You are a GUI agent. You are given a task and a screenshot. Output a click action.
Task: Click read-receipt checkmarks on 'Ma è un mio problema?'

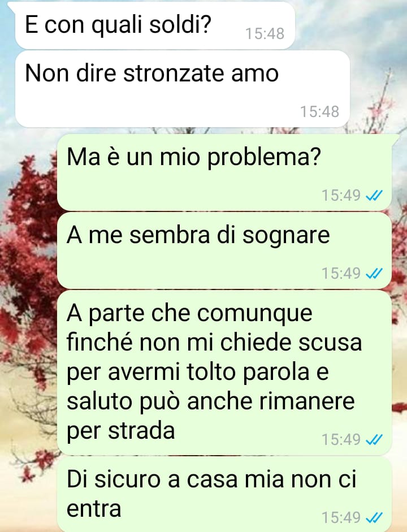[374, 196]
